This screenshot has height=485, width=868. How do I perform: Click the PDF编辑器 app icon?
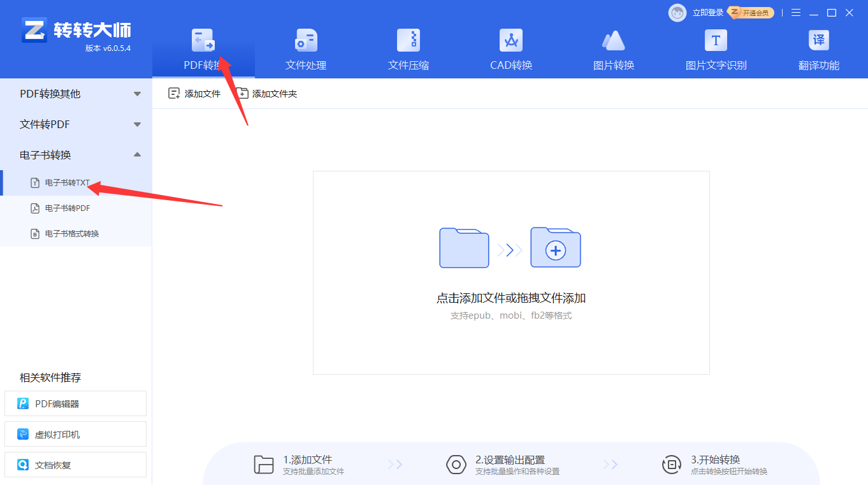[23, 403]
